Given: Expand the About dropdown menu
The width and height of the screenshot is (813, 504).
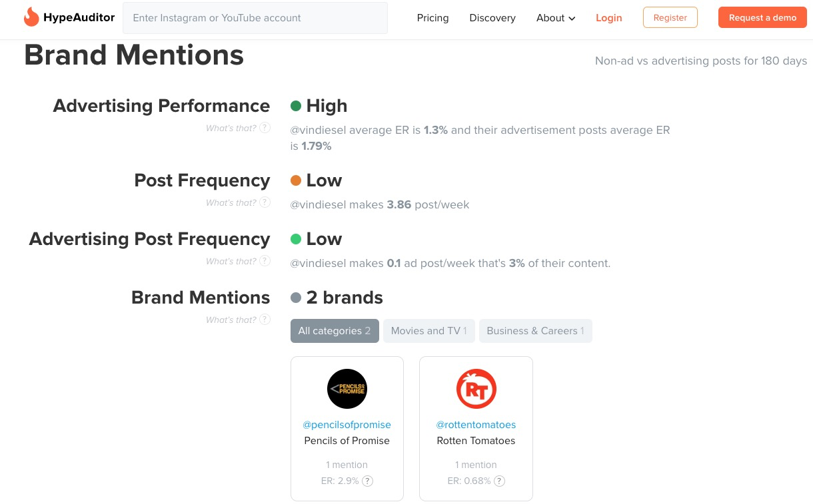Looking at the screenshot, I should (x=556, y=18).
